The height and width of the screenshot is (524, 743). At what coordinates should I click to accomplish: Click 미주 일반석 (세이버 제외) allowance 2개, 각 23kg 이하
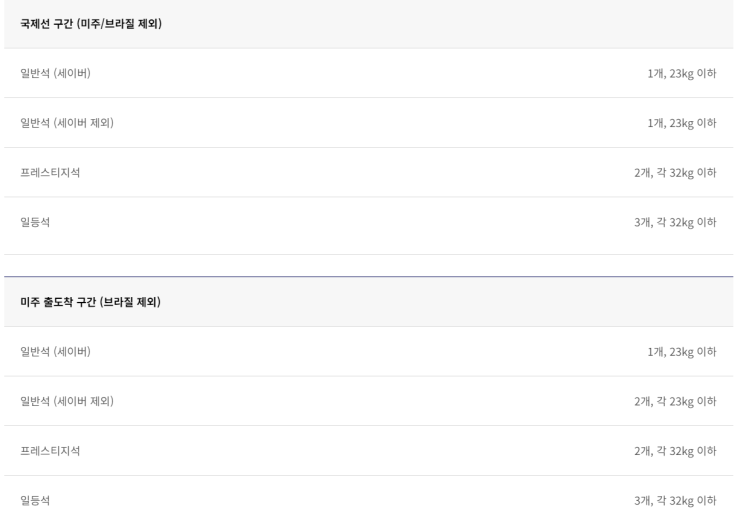675,401
